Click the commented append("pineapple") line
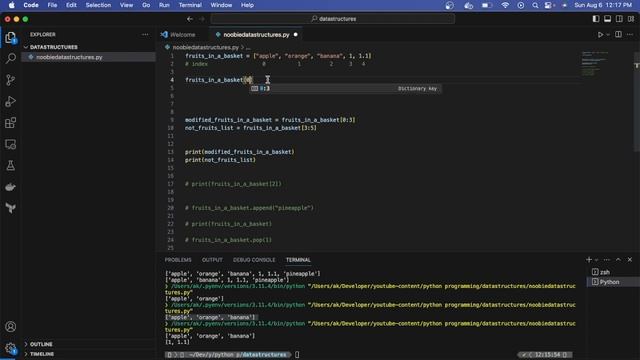 pos(249,208)
